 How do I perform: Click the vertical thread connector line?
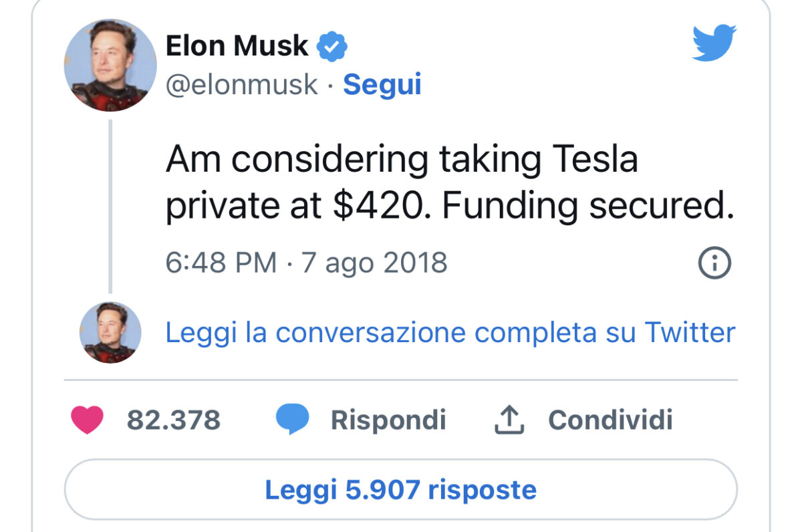(x=110, y=207)
